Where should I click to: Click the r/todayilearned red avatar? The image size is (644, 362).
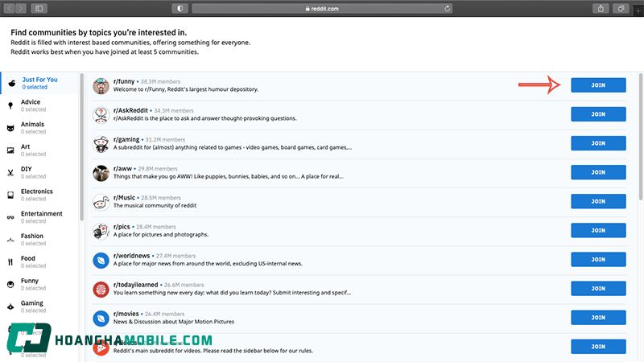(101, 290)
